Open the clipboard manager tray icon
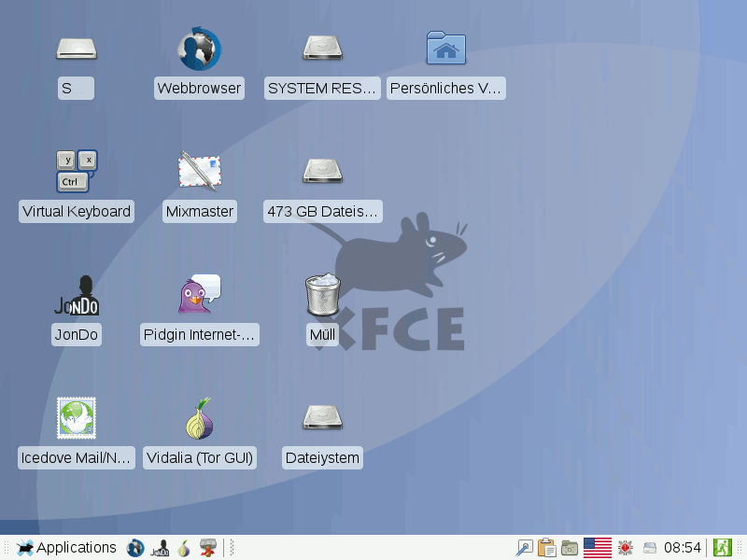This screenshot has height=560, width=747. pos(547,548)
